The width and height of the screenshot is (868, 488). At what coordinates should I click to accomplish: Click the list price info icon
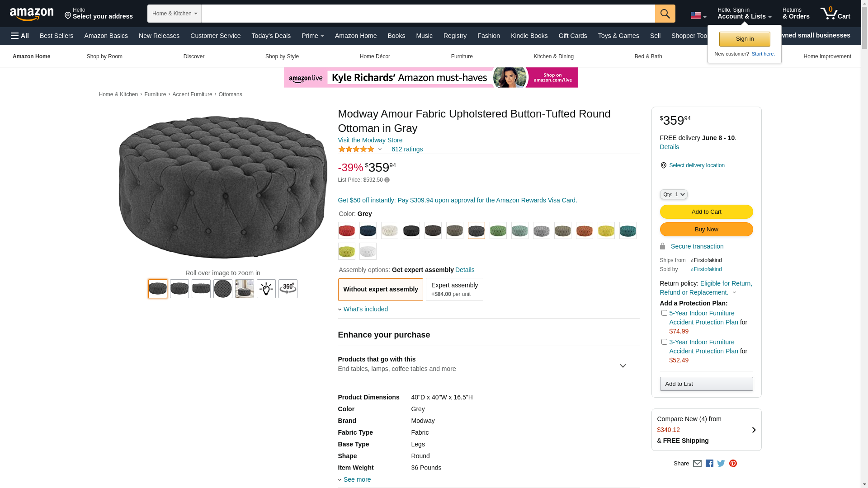pyautogui.click(x=387, y=180)
